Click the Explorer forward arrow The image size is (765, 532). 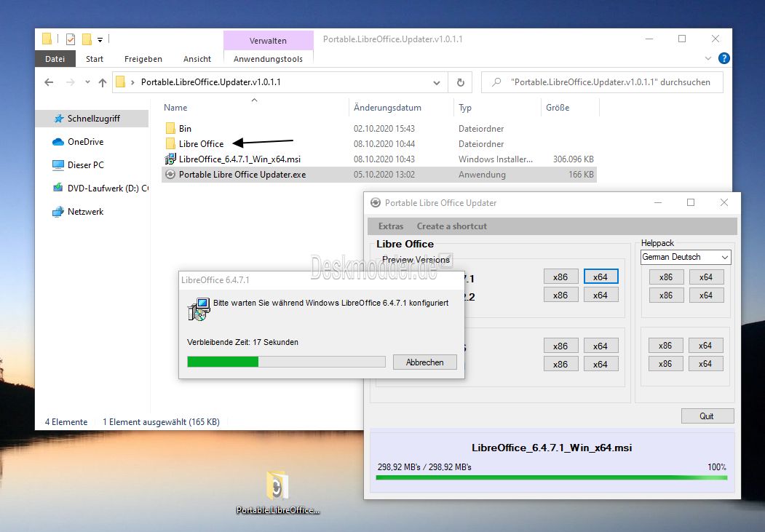[71, 82]
